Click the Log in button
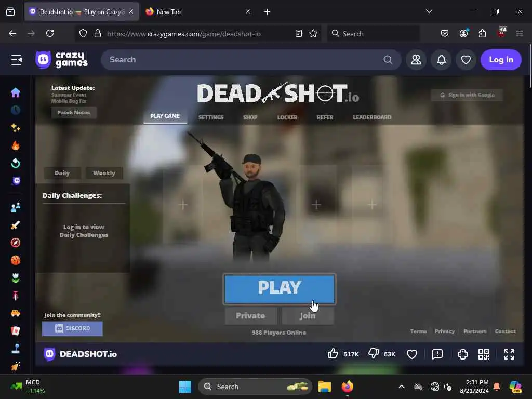Viewport: 532px width, 399px height. coord(501,60)
